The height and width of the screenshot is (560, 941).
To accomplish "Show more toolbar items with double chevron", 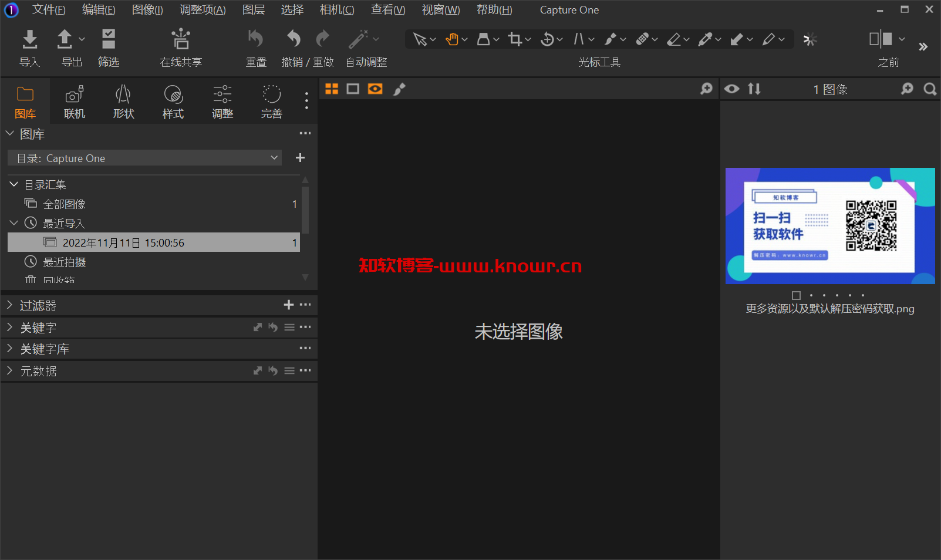I will tap(923, 47).
